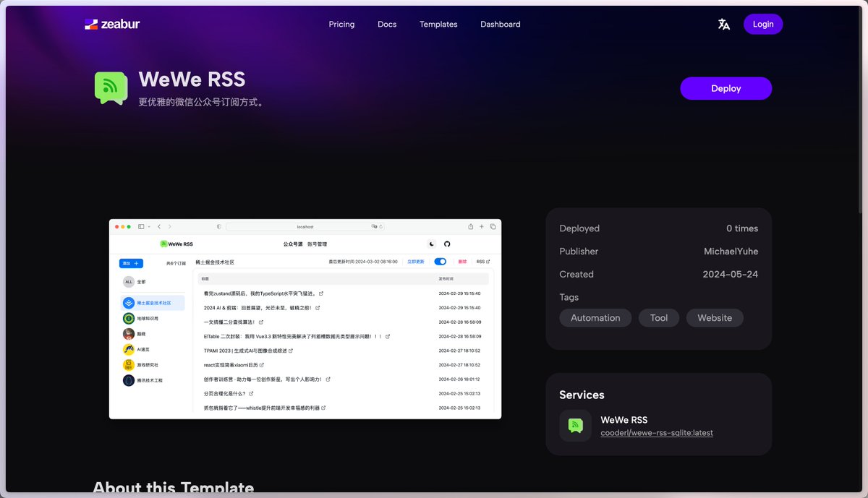Viewport: 868px width, 498px height.
Task: Click the 立即更新 refresh link
Action: tap(415, 261)
